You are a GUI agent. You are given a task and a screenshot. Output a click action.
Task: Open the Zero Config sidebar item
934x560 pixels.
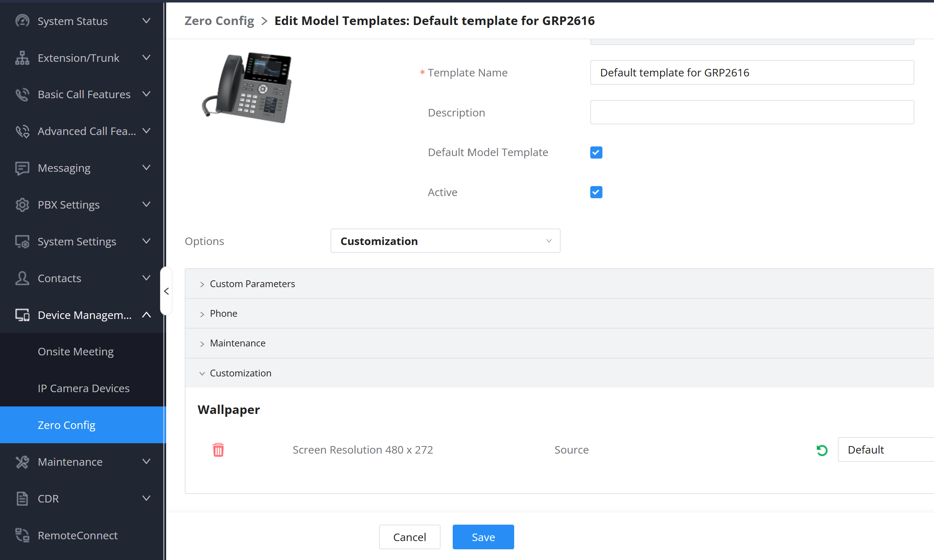tap(66, 425)
